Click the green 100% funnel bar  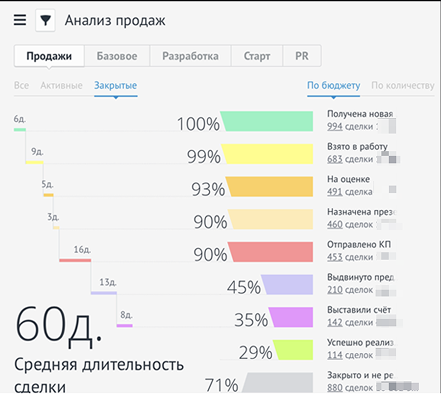click(x=267, y=121)
